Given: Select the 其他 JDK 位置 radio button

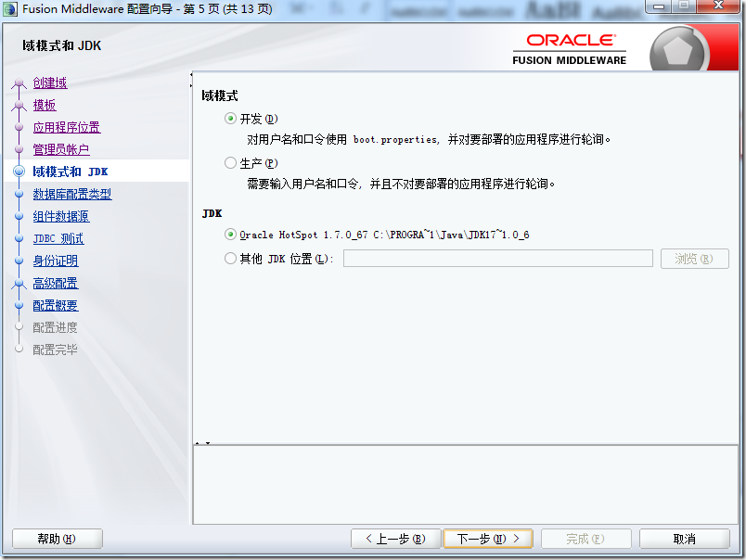Looking at the screenshot, I should tap(231, 258).
